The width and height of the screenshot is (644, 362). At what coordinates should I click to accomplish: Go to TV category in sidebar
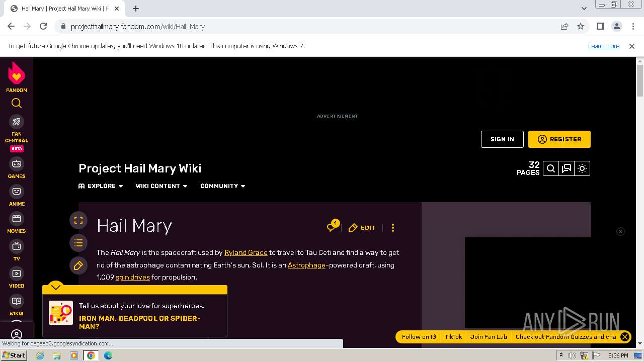[17, 250]
